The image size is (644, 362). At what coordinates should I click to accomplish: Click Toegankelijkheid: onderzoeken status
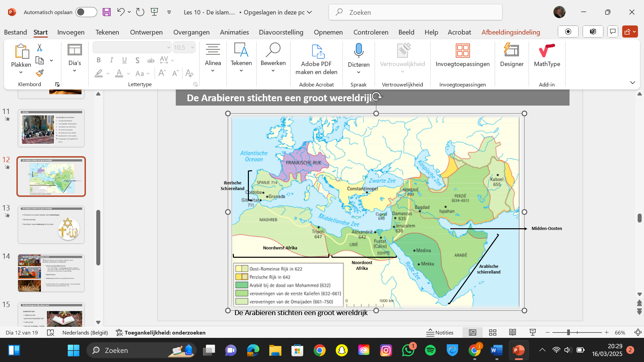tap(161, 333)
